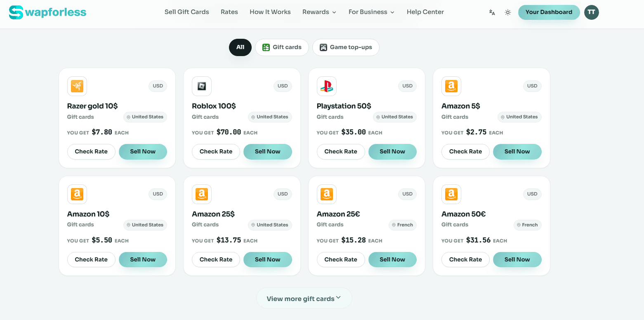Click the $31.56 payout value
The image size is (644, 320).
pyautogui.click(x=479, y=240)
